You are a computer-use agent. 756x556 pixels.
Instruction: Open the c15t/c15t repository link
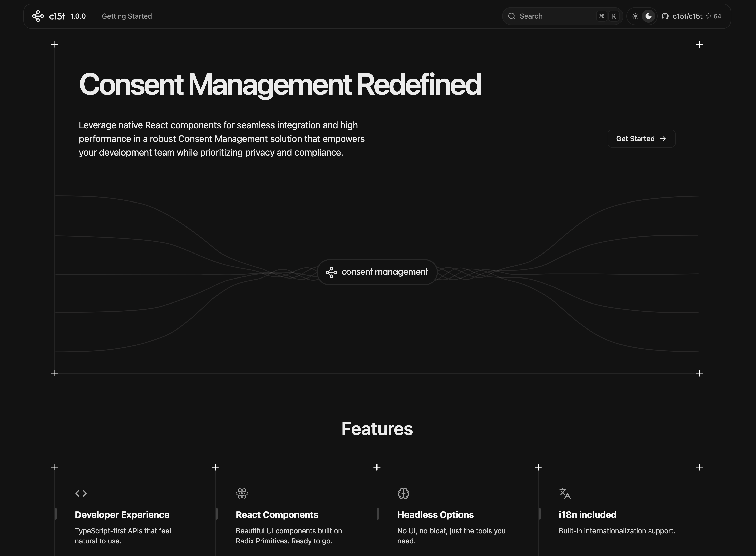(687, 16)
